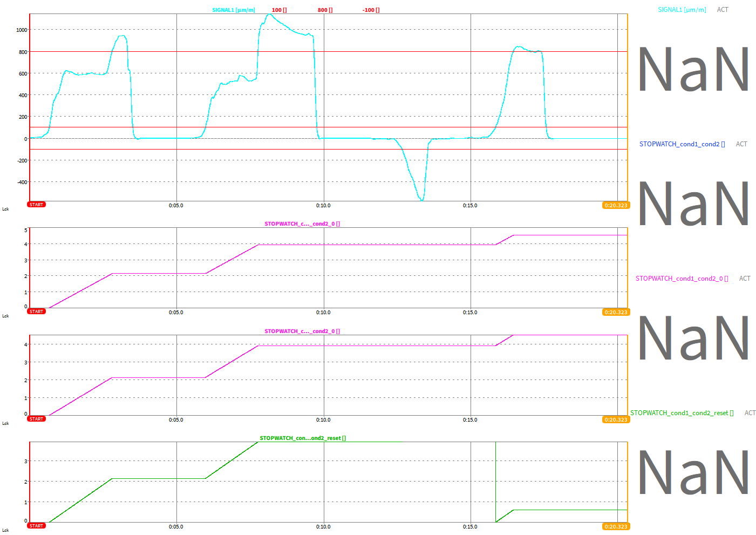The image size is (756, 535).
Task: Select the red -100 [] threshold legend
Action: click(x=371, y=10)
